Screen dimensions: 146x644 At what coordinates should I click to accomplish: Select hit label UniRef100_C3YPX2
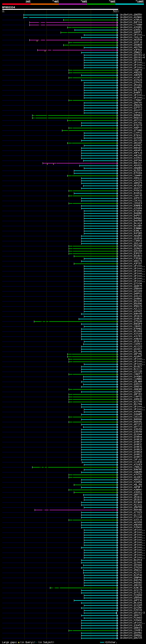pos(131,133)
